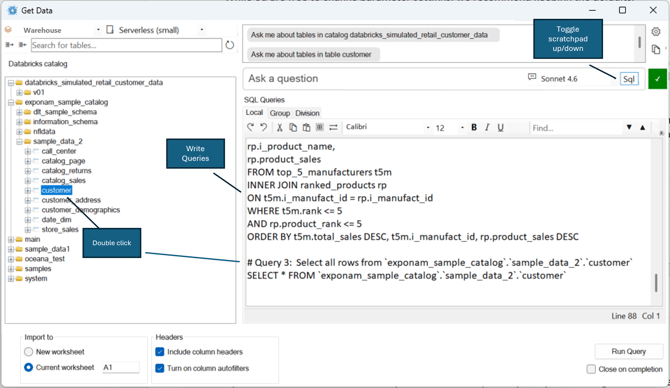Expand the oceana_test catalog node

tap(11, 259)
